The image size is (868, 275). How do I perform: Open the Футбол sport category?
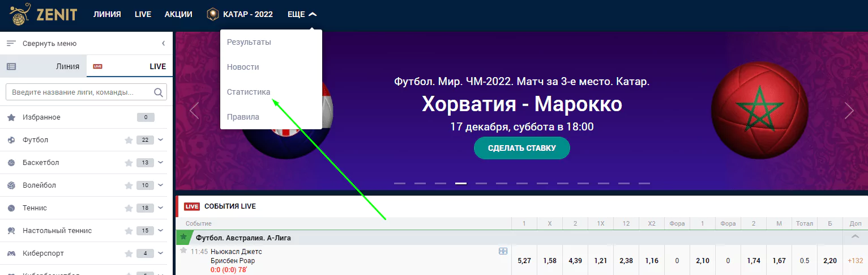tap(35, 140)
